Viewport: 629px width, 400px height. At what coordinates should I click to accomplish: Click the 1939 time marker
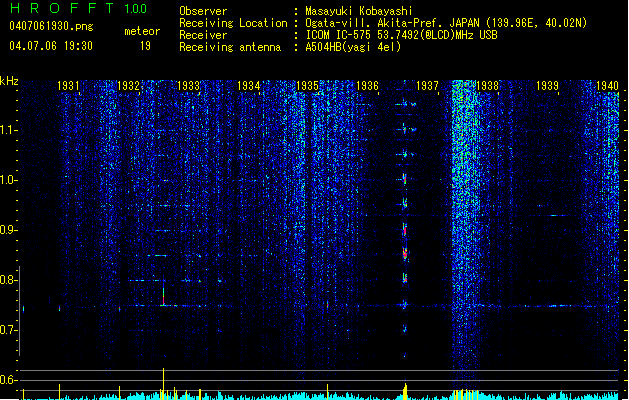548,86
